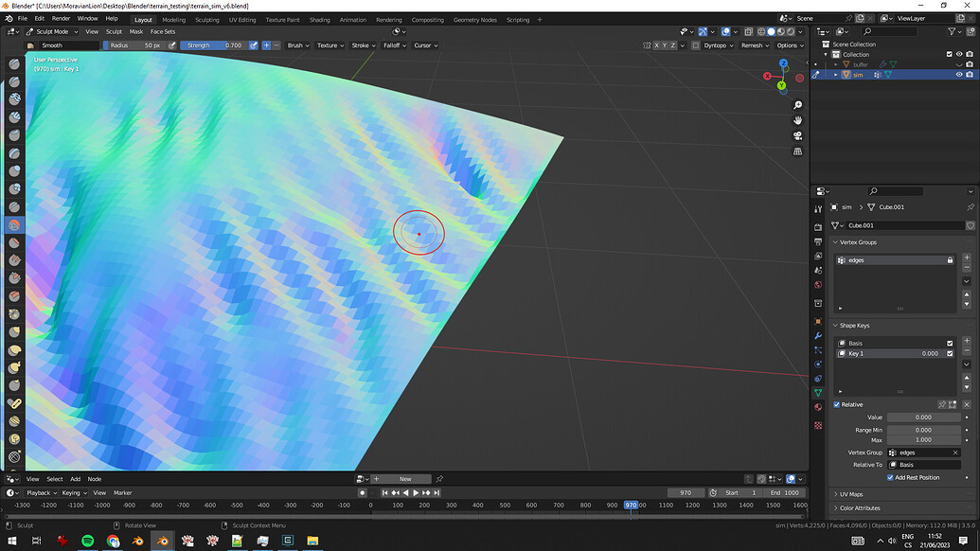This screenshot has width=980, height=551.
Task: Open the Render properties camera tab
Action: click(x=818, y=227)
